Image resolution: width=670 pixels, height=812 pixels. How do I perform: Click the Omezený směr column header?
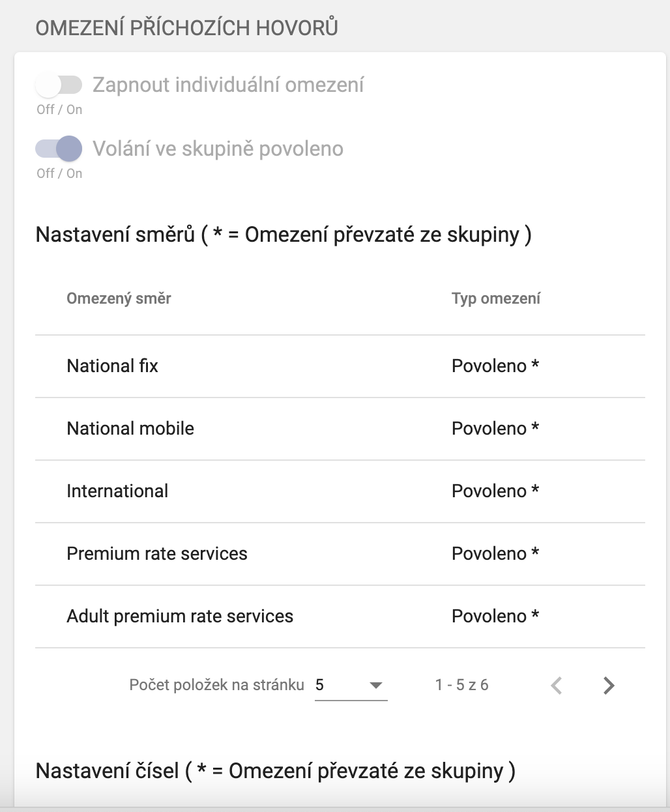119,299
